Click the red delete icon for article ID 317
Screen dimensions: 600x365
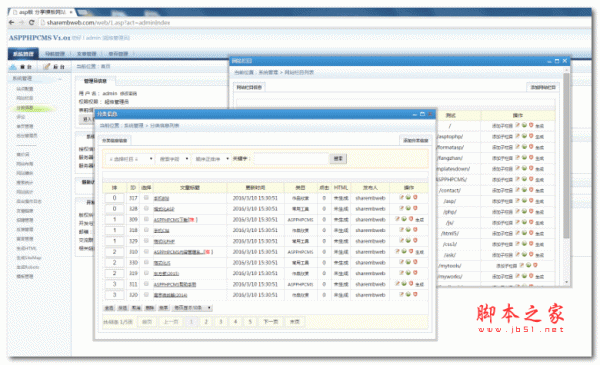point(415,197)
